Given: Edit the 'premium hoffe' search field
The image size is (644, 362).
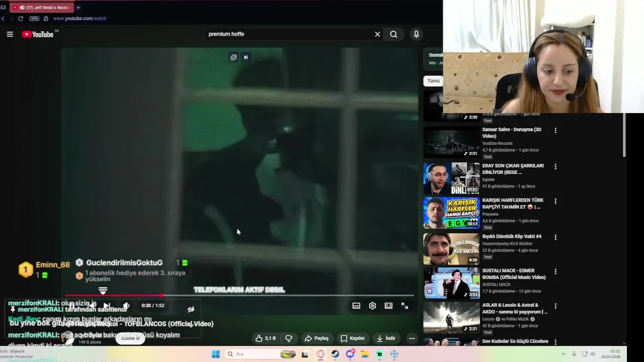Looking at the screenshot, I should [x=289, y=34].
